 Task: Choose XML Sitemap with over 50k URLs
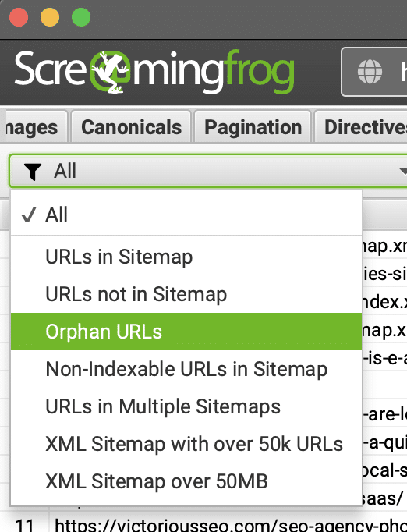pyautogui.click(x=186, y=444)
